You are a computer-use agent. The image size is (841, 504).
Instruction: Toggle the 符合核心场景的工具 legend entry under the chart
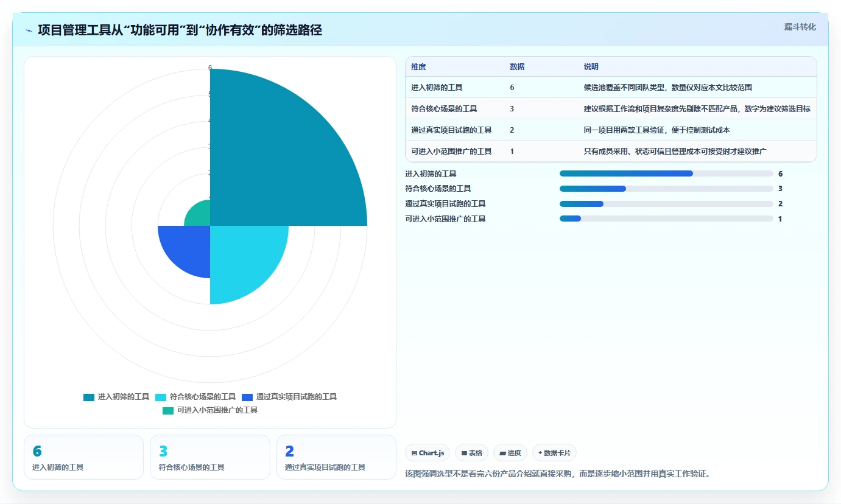click(x=195, y=397)
